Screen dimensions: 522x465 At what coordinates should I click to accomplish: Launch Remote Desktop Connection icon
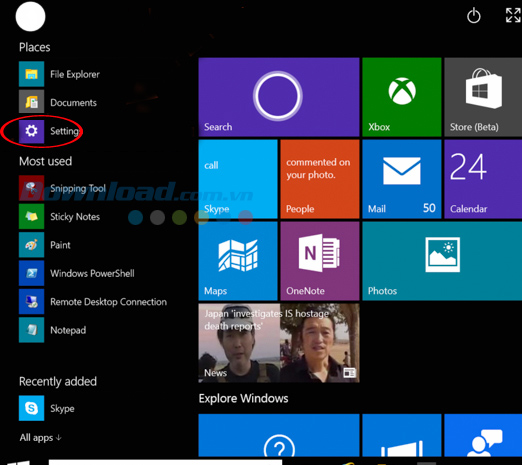tap(31, 302)
